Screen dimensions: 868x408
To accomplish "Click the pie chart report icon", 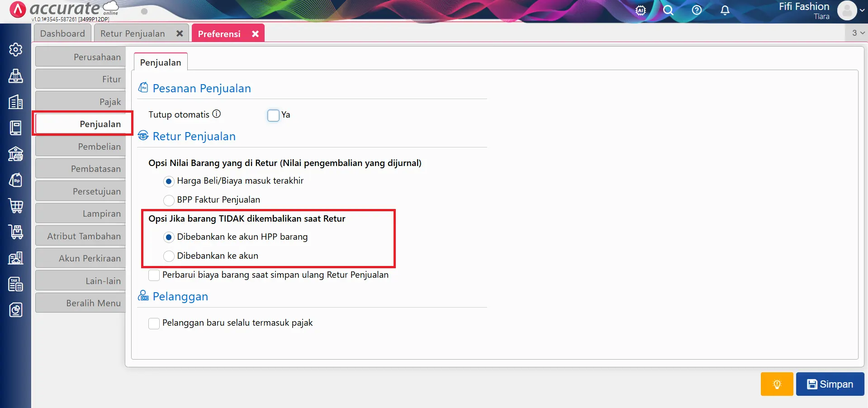I will (x=16, y=310).
